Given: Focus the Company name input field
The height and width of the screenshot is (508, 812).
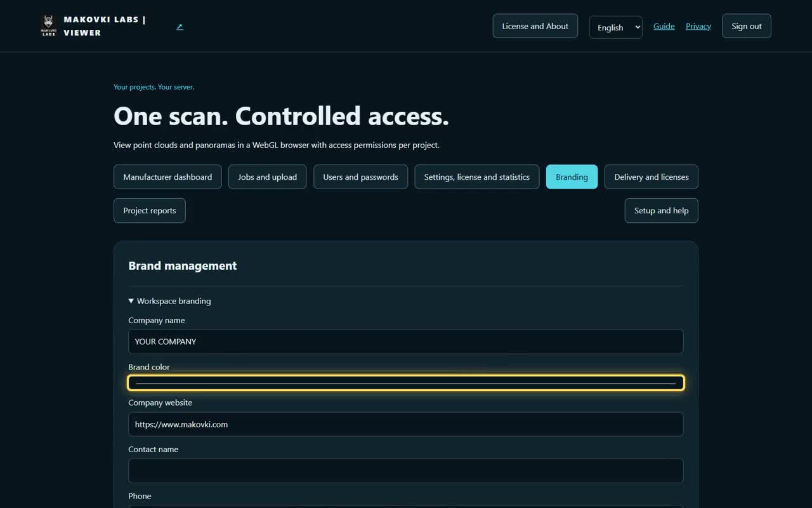Looking at the screenshot, I should [x=406, y=342].
